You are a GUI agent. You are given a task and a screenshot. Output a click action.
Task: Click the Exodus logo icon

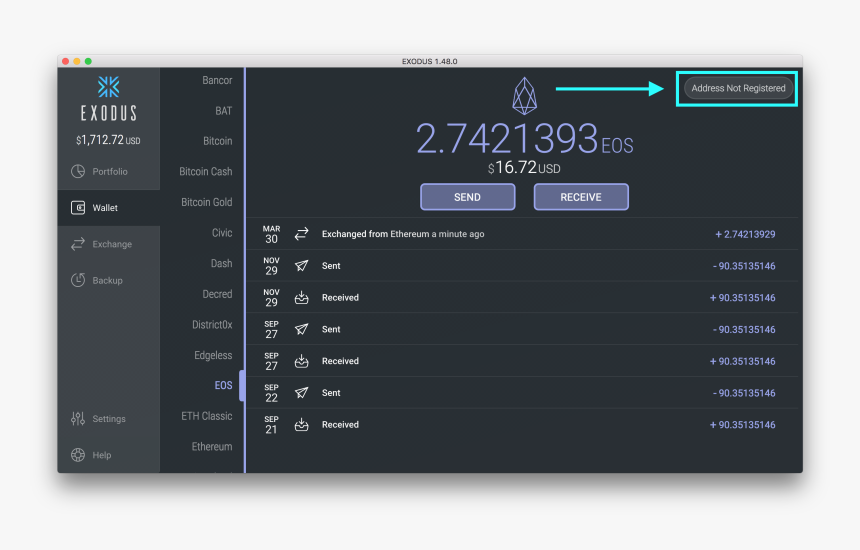(x=109, y=87)
